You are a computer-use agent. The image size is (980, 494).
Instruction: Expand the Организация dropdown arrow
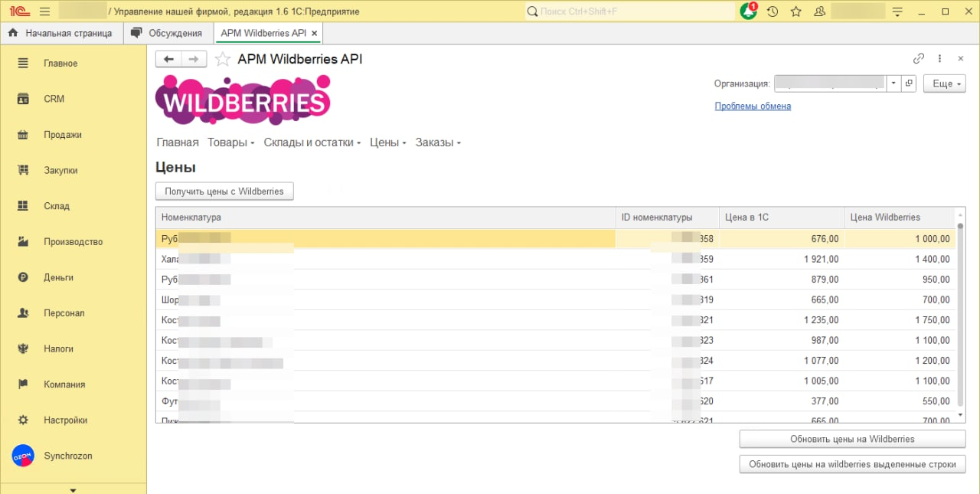[893, 83]
